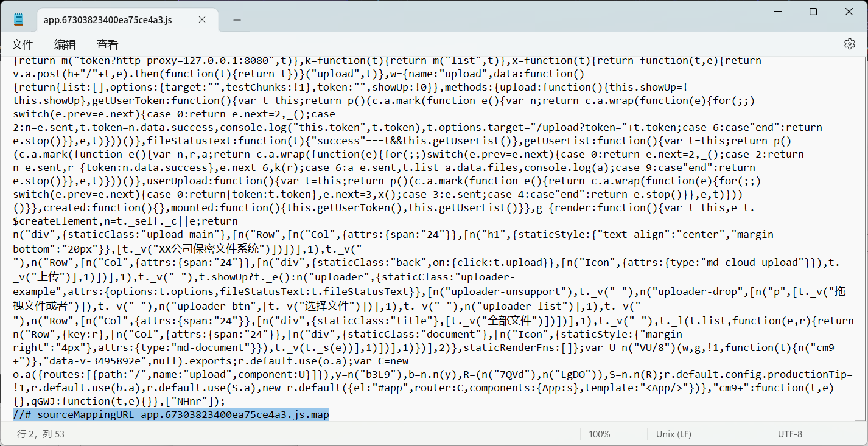Add a new tab with the plus button
868x446 pixels.
click(x=237, y=20)
